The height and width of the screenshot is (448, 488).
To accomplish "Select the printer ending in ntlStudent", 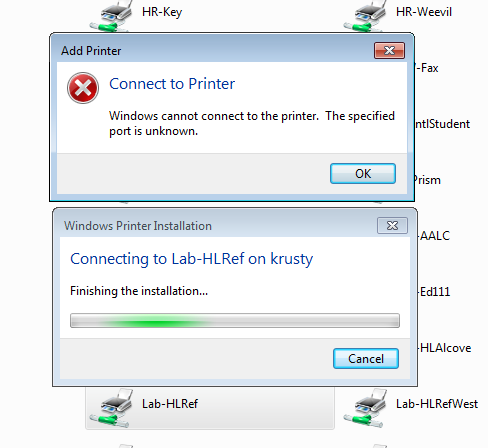I will (x=442, y=124).
